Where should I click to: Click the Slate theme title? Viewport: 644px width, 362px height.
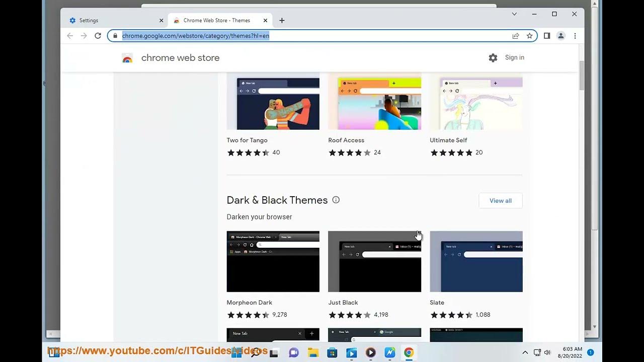pyautogui.click(x=437, y=303)
